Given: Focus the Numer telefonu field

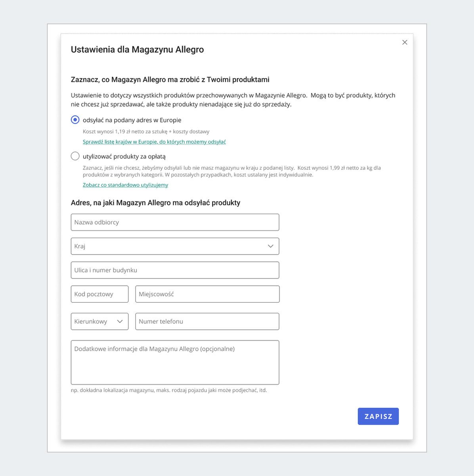Looking at the screenshot, I should coord(207,322).
